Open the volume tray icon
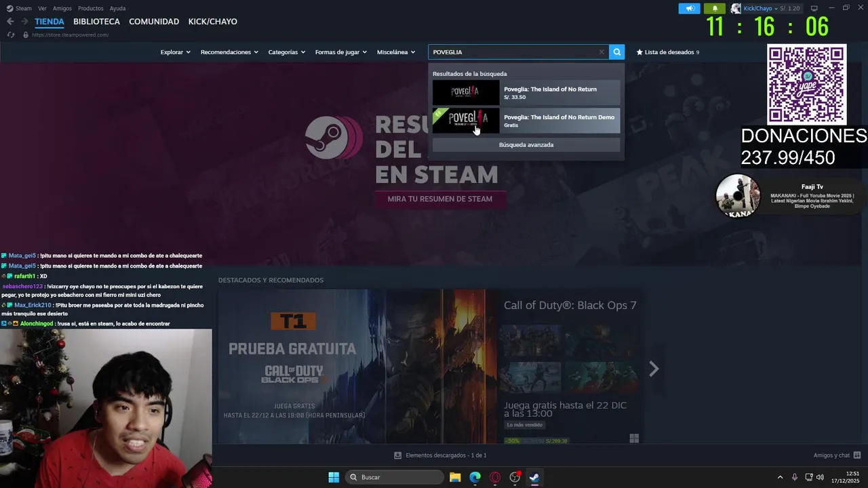This screenshot has width=868, height=488. tap(820, 477)
